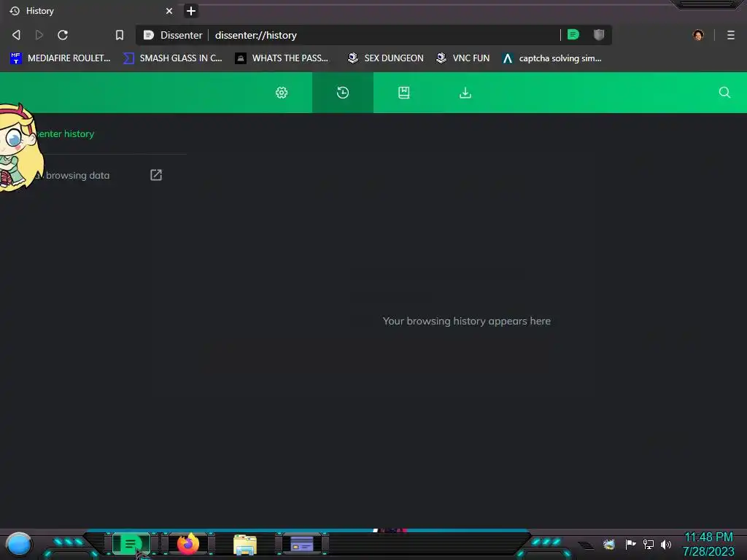
Task: Select the History tab
Action: [90, 11]
